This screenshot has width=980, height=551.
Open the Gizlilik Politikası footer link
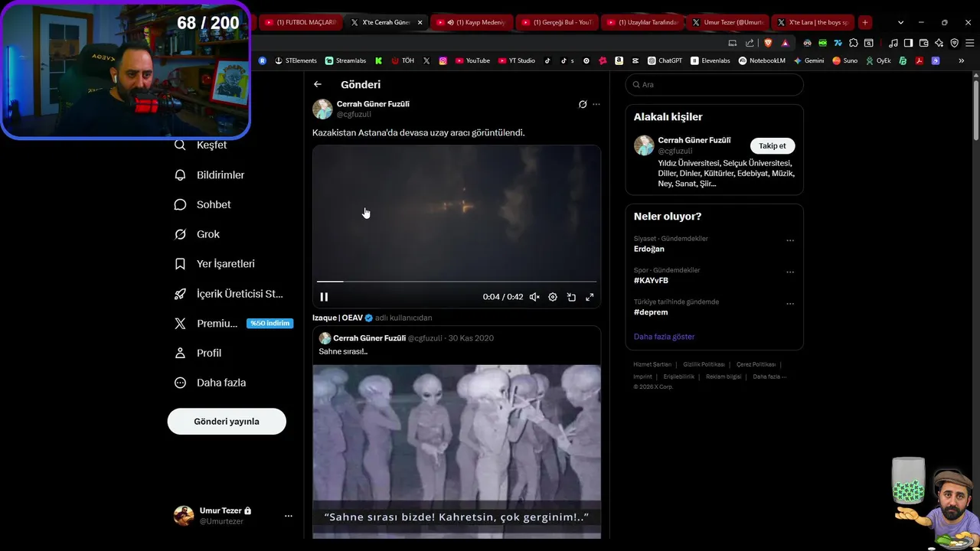point(704,364)
